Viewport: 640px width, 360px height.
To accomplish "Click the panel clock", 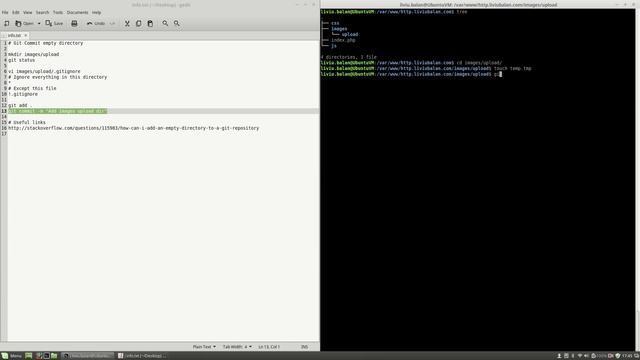I will (628, 356).
